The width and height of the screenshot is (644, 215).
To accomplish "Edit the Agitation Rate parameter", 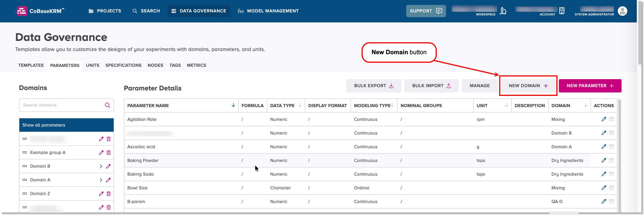I will pos(604,119).
